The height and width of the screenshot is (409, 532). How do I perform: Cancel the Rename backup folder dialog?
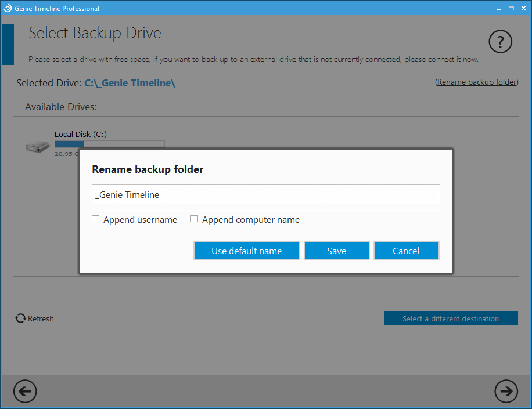coord(406,251)
